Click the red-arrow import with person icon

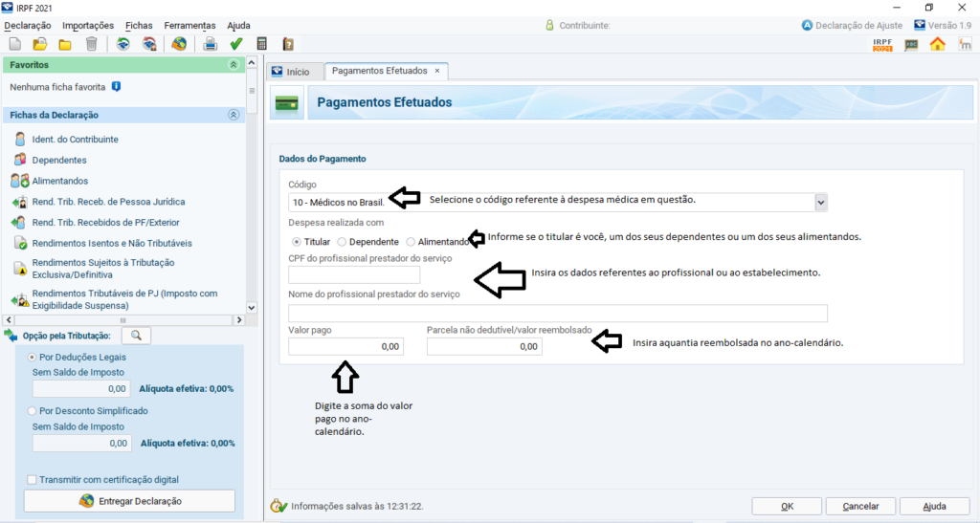coord(149,44)
